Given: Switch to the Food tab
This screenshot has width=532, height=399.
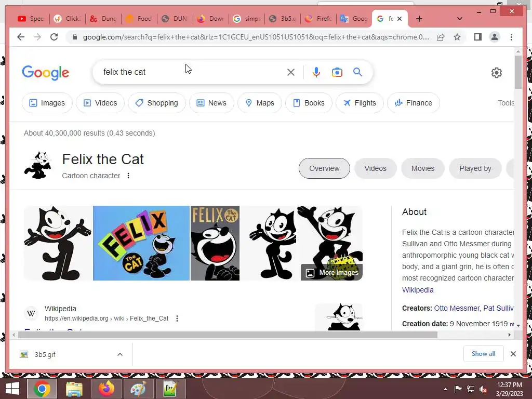Looking at the screenshot, I should tap(139, 19).
